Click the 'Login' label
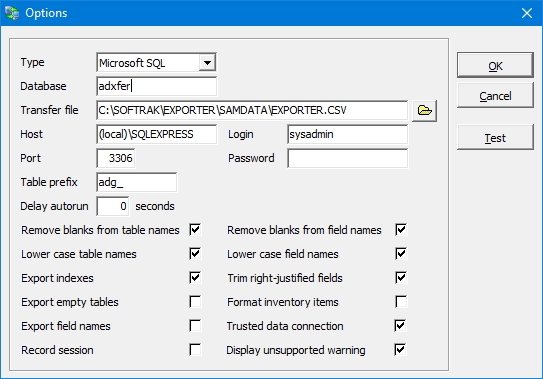Screen dimensions: 543x379 coord(241,134)
